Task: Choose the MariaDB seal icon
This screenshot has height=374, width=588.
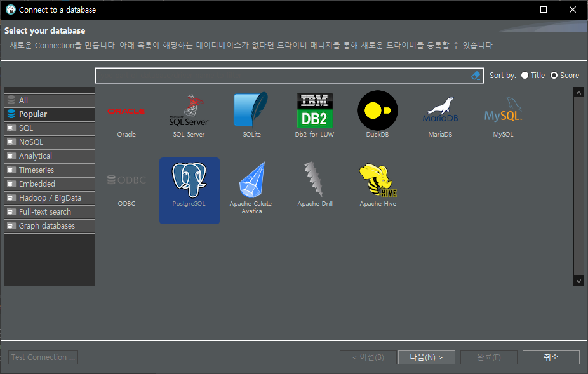Action: (440, 110)
